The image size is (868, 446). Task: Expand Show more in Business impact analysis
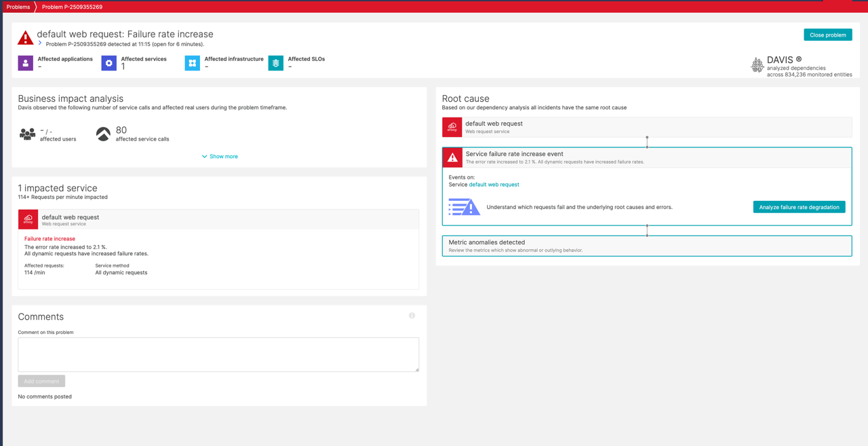pyautogui.click(x=219, y=156)
